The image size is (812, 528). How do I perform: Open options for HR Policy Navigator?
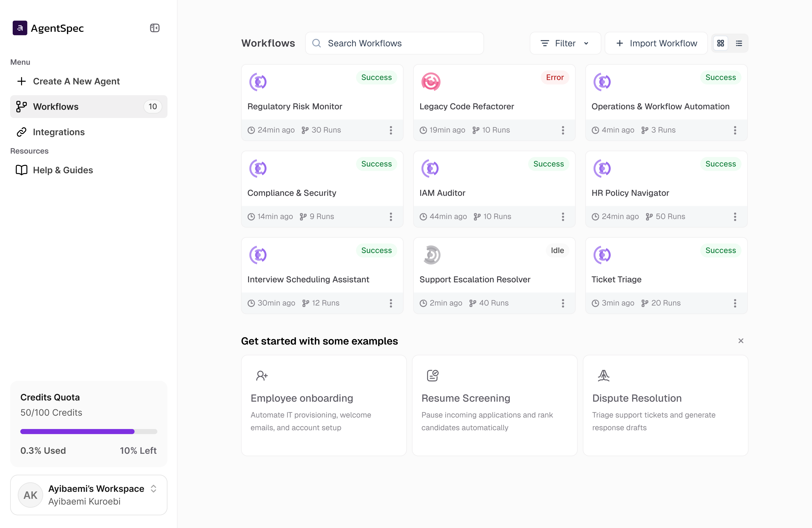coord(735,216)
